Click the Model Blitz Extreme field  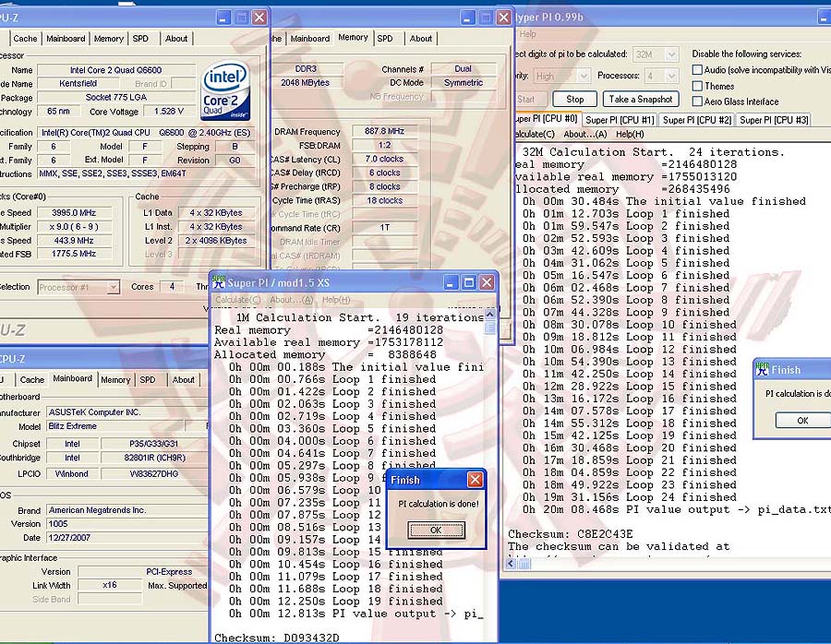click(115, 426)
